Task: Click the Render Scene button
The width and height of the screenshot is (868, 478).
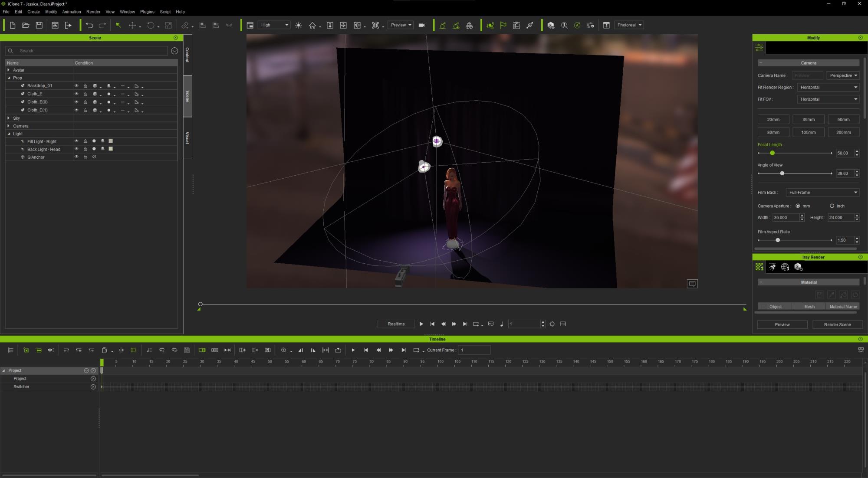Action: (837, 324)
